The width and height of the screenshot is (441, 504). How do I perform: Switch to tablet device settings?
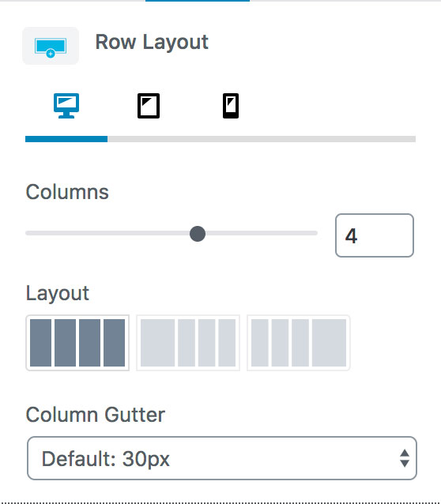coord(149,106)
